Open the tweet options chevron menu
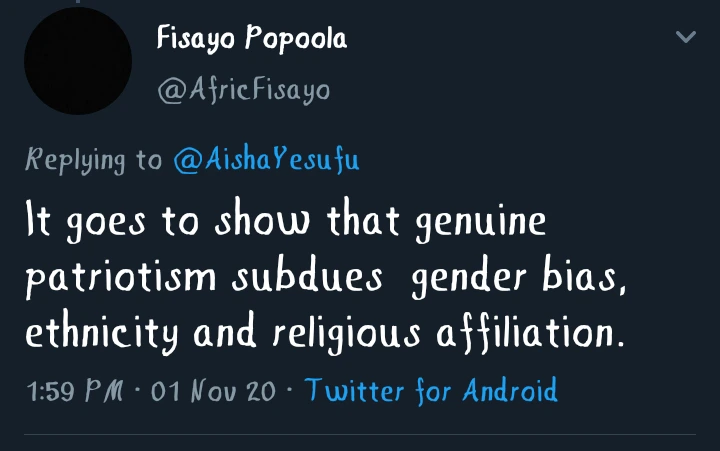 click(685, 37)
